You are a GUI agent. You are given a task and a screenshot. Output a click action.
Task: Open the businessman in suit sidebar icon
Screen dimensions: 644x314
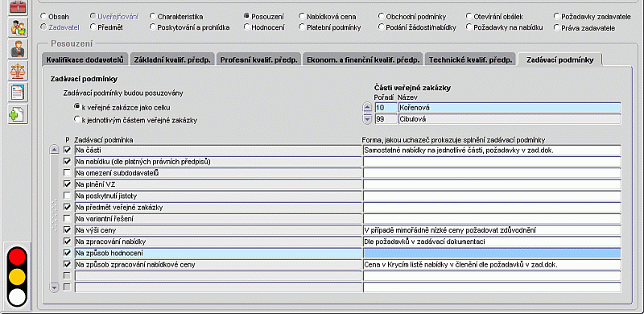coord(18,49)
